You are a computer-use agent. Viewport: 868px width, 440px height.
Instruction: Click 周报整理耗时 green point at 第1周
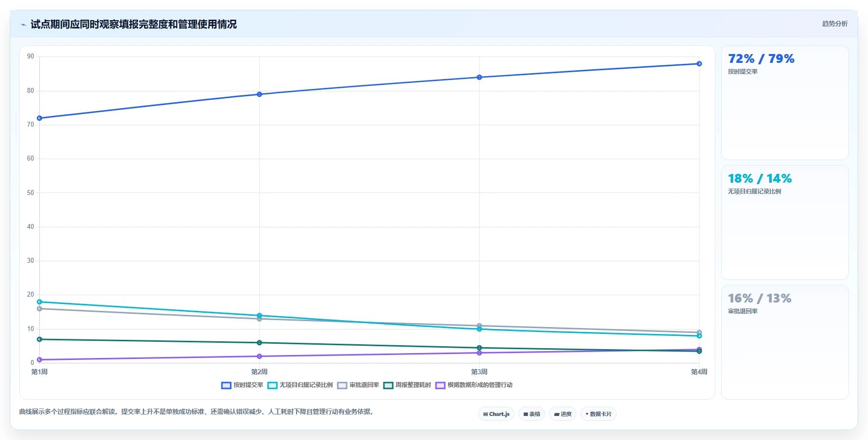[x=40, y=339]
